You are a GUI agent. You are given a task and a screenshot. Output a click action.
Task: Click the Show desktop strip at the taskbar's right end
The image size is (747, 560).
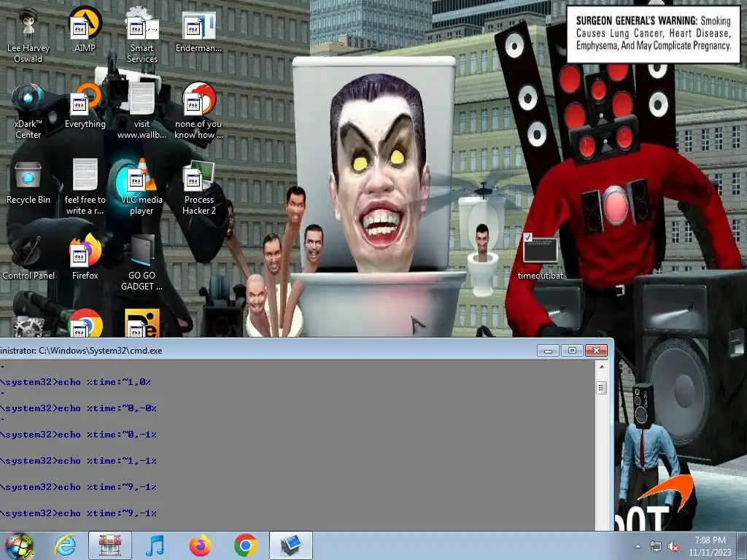click(742, 545)
